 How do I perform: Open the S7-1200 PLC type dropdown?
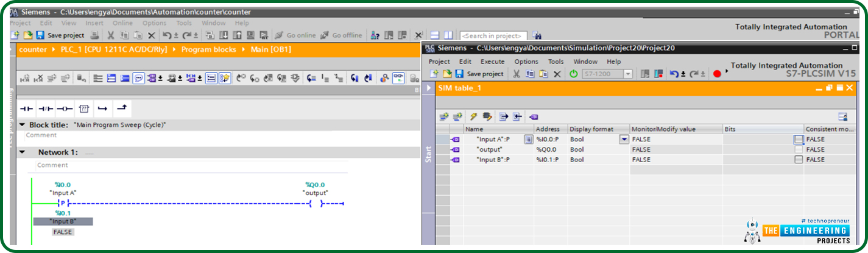[x=629, y=74]
